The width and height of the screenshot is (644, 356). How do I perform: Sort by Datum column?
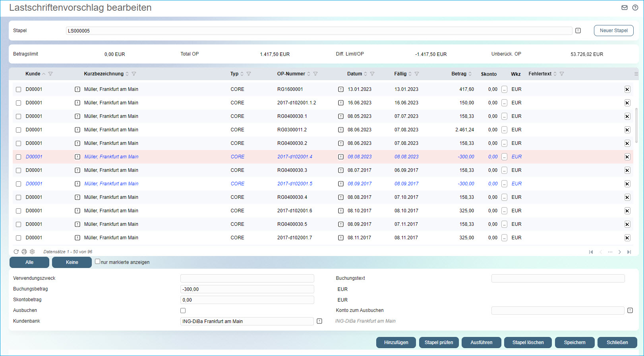366,74
